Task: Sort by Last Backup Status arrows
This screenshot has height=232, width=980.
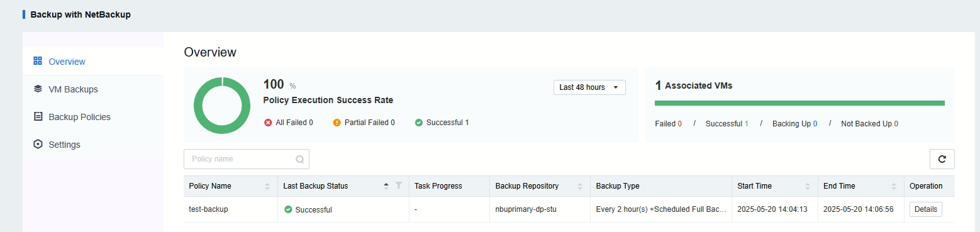Action: point(386,186)
